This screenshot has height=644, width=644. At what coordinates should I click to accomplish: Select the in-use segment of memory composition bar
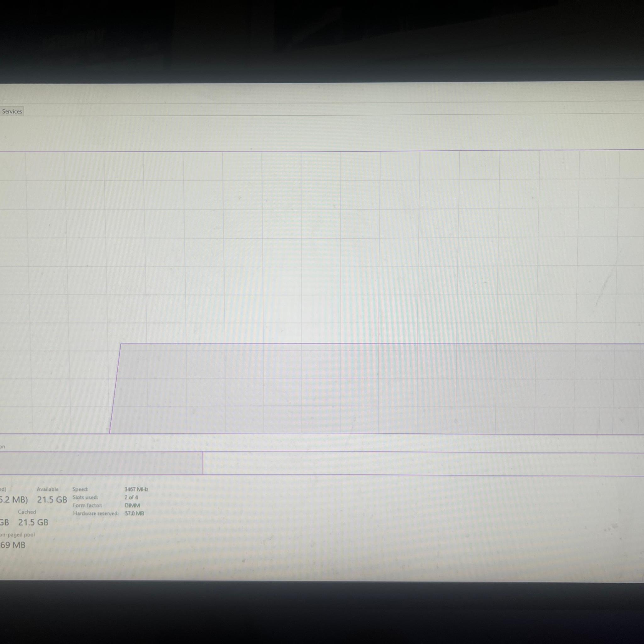(x=101, y=463)
